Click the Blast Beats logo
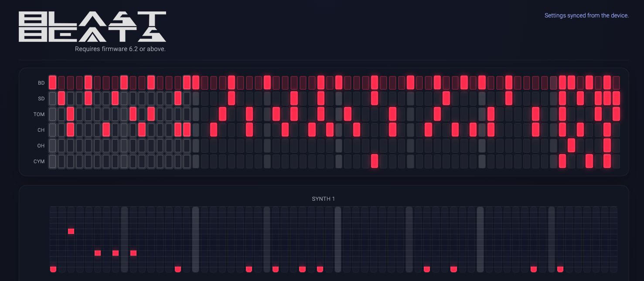644x281 pixels. coord(92,27)
